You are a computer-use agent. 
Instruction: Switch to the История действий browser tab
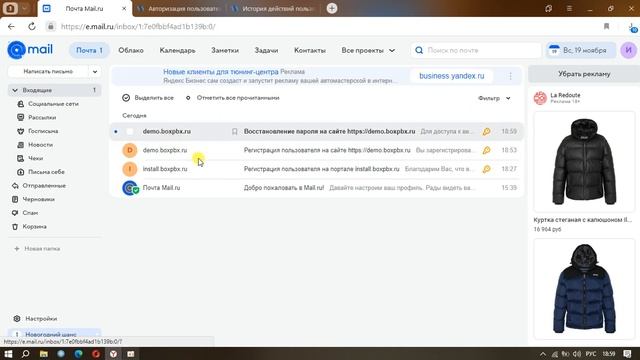[x=273, y=8]
